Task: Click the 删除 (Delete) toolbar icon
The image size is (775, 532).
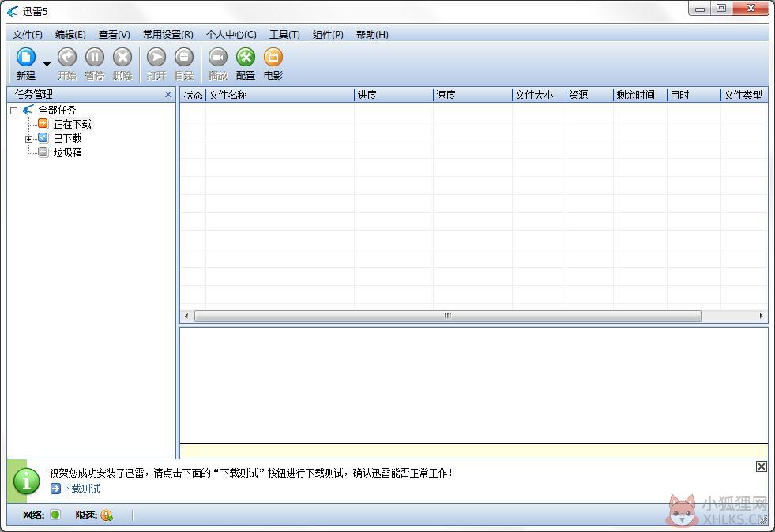Action: click(122, 58)
